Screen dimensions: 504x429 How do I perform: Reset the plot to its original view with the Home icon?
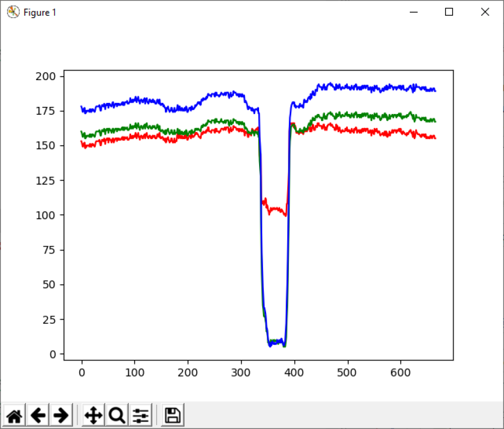(14, 415)
